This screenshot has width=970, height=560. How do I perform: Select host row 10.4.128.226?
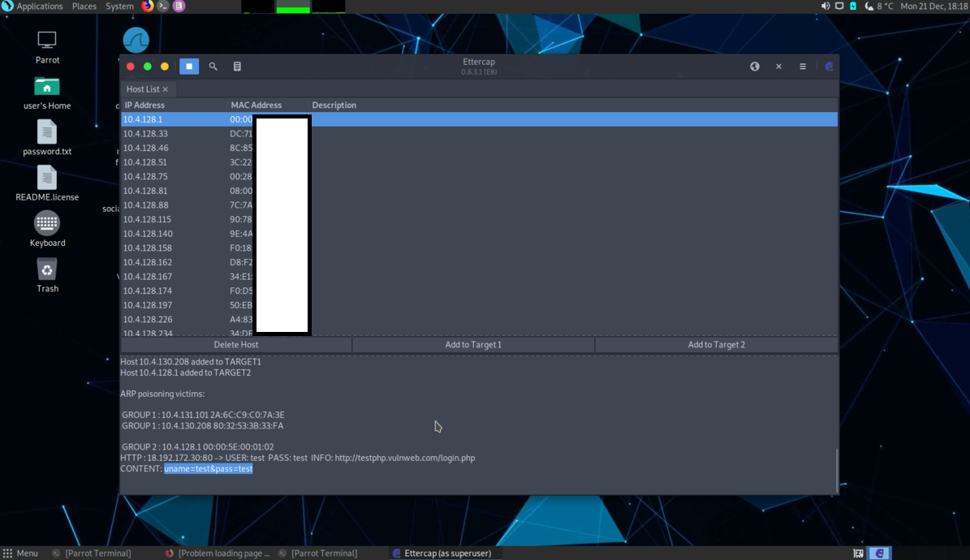pos(480,319)
